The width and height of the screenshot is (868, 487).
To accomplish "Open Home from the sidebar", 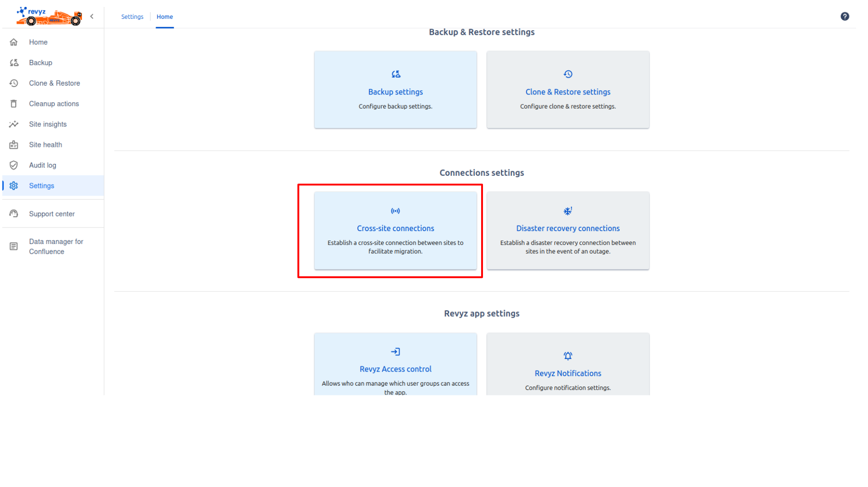I will coord(38,42).
